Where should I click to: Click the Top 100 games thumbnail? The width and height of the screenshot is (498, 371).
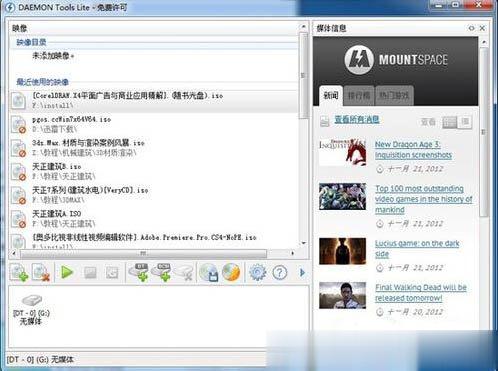[342, 196]
